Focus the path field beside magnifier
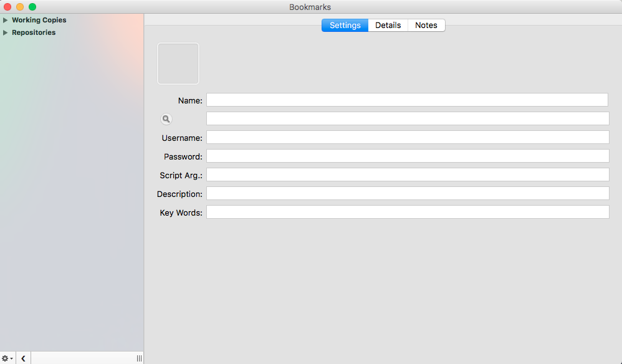The height and width of the screenshot is (364, 622). click(x=407, y=118)
